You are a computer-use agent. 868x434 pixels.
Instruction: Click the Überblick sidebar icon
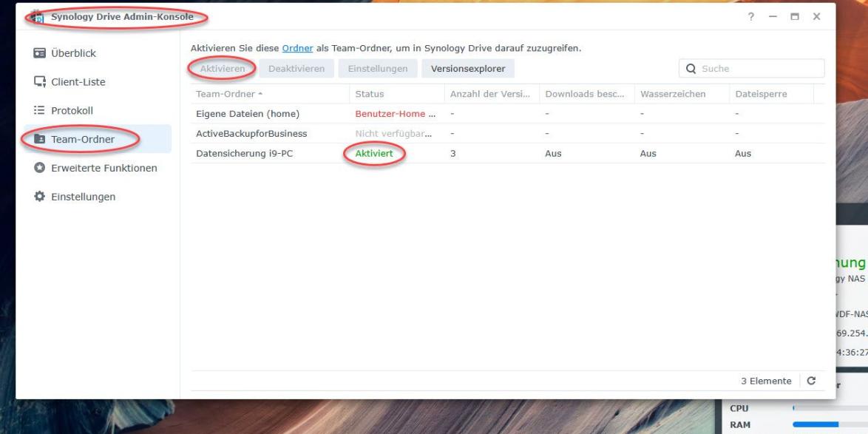click(x=38, y=53)
